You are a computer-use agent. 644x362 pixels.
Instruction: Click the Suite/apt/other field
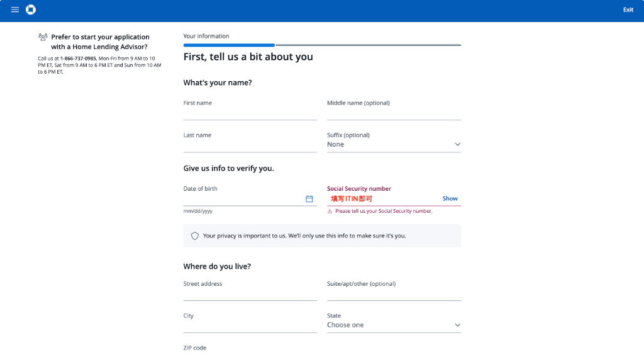pyautogui.click(x=394, y=295)
